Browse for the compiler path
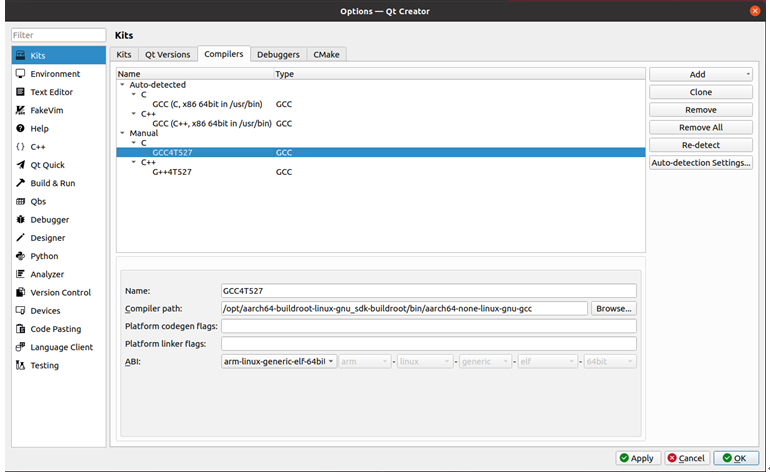Viewport: 770px width, 476px height. point(614,308)
